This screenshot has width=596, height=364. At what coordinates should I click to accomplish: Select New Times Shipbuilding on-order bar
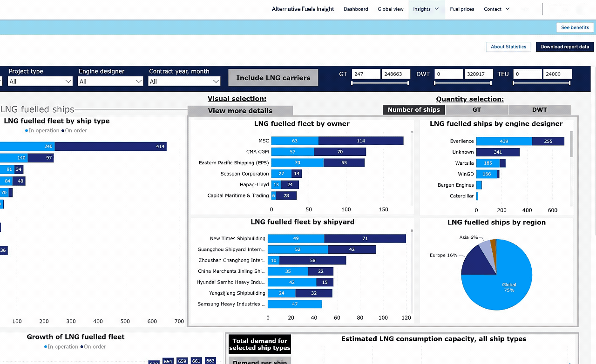click(365, 238)
